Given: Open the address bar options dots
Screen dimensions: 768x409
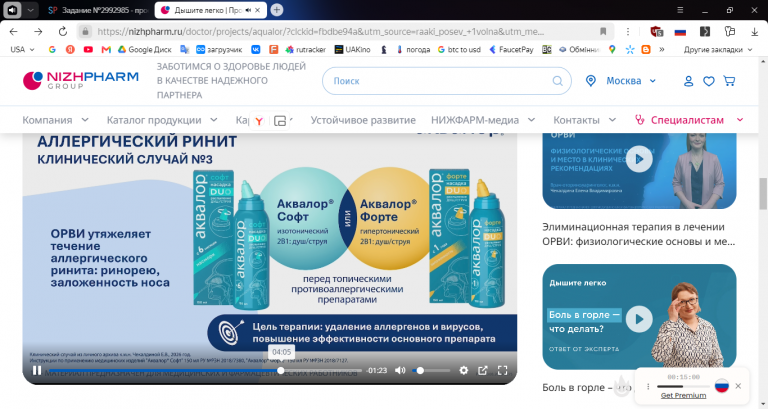Looking at the screenshot, I should pos(627,31).
